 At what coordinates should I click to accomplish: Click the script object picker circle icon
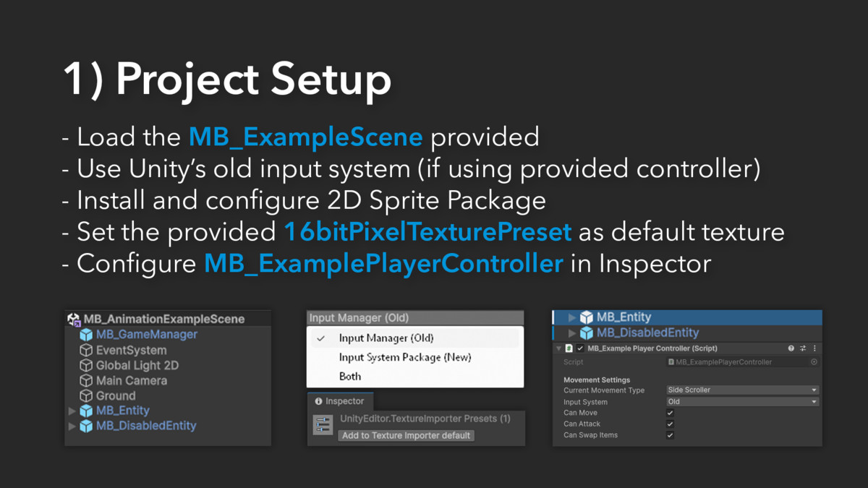(814, 362)
